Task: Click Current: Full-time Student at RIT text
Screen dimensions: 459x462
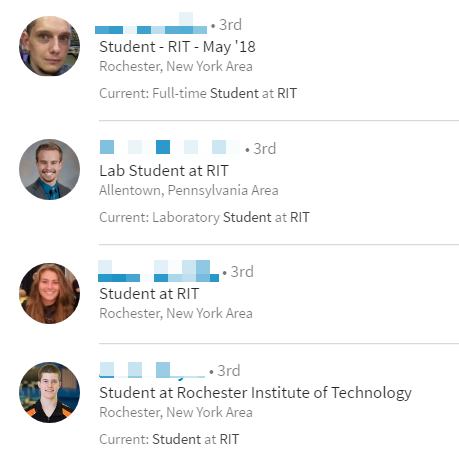Action: [198, 93]
